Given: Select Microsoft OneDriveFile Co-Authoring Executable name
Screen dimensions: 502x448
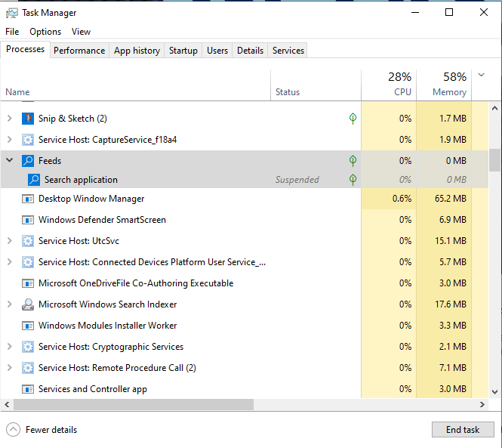Looking at the screenshot, I should (x=136, y=283).
